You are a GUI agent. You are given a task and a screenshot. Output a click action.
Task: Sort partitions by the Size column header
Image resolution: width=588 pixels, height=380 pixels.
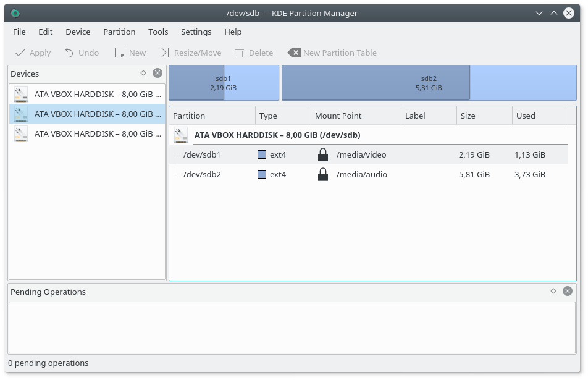click(484, 116)
